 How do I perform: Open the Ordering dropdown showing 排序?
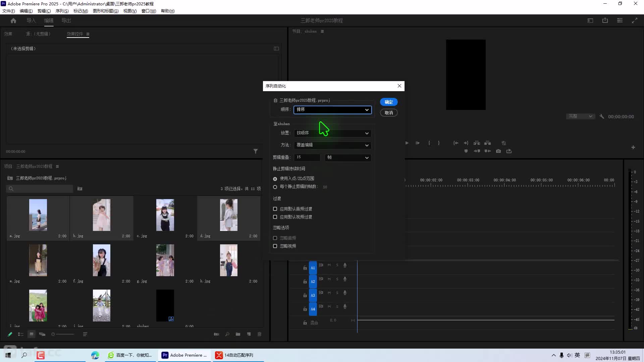pos(332,110)
